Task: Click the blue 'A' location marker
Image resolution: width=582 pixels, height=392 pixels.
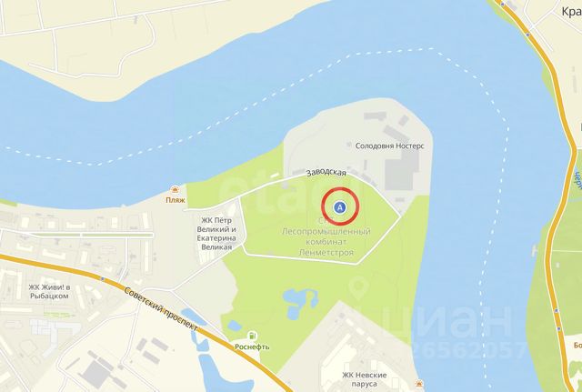Action: (339, 207)
